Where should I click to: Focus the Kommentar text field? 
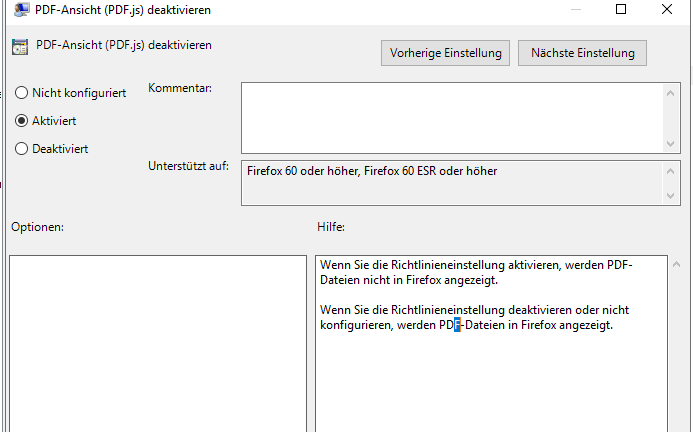(450, 117)
